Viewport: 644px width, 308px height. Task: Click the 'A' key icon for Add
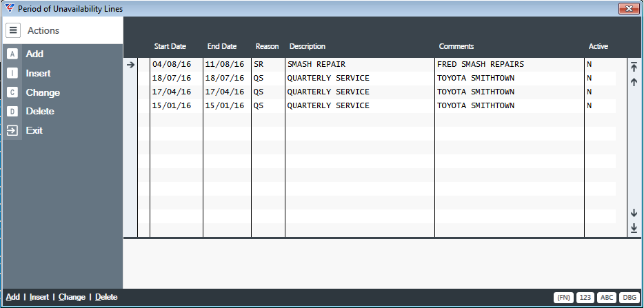coord(12,54)
